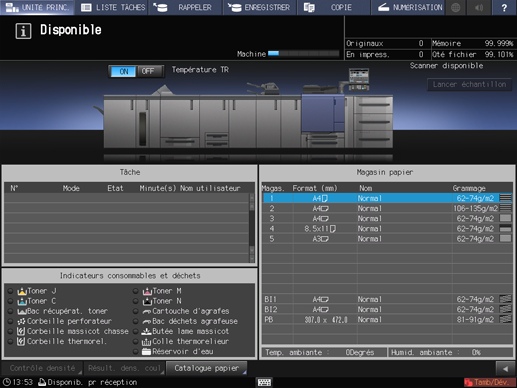Switch to the LISTE TACHES tab
Screen dimensions: 517x388
(x=112, y=7)
